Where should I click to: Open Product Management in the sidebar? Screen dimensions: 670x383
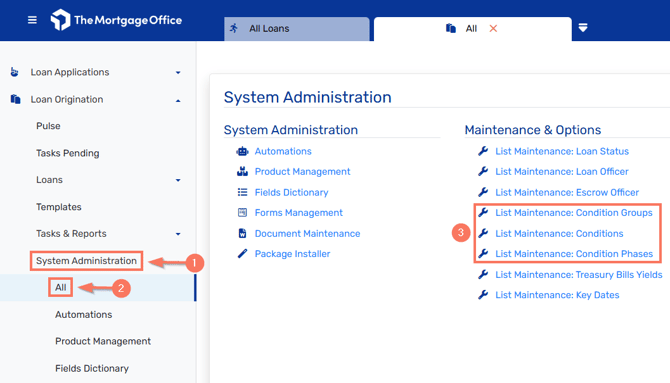click(x=103, y=342)
